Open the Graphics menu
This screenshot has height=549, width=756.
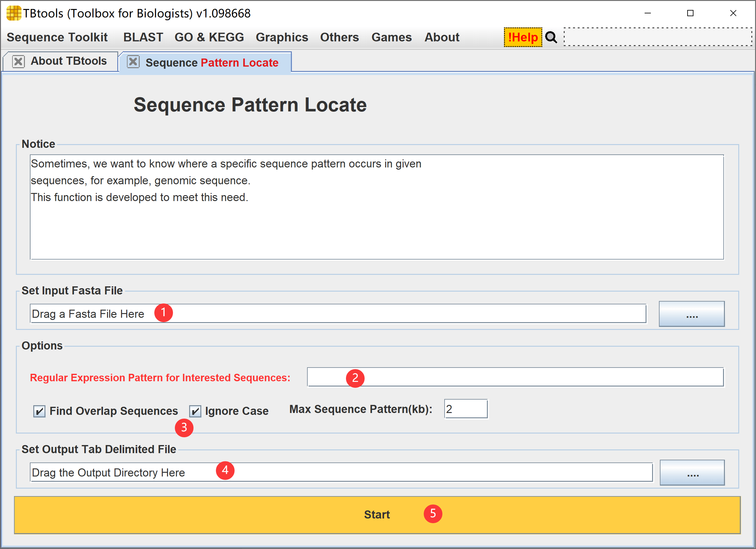click(x=282, y=37)
